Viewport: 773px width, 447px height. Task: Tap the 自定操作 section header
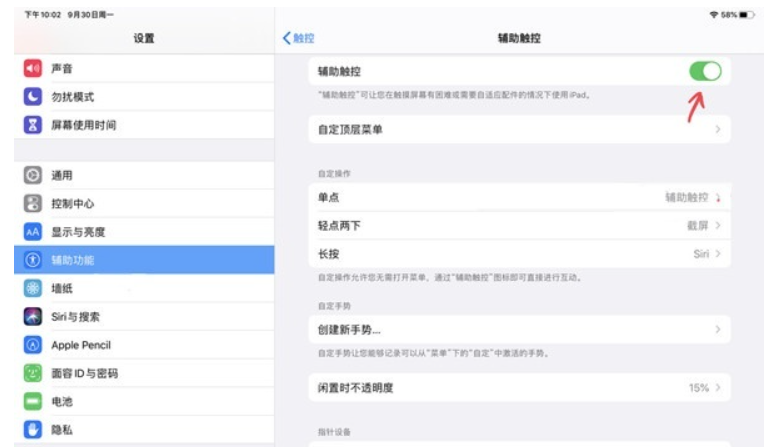click(334, 173)
